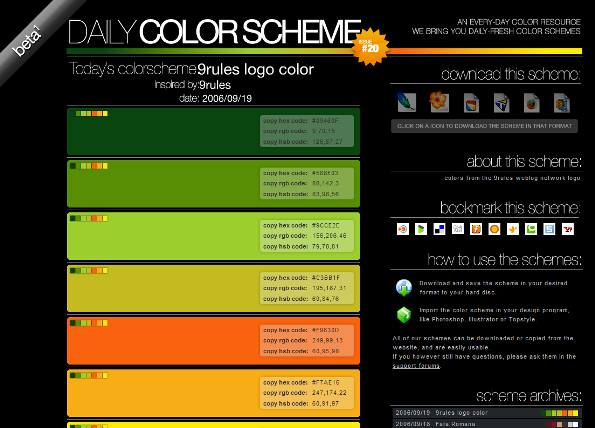Bookmark this scheme with Yahoo icon
This screenshot has height=428, width=595.
(x=568, y=229)
